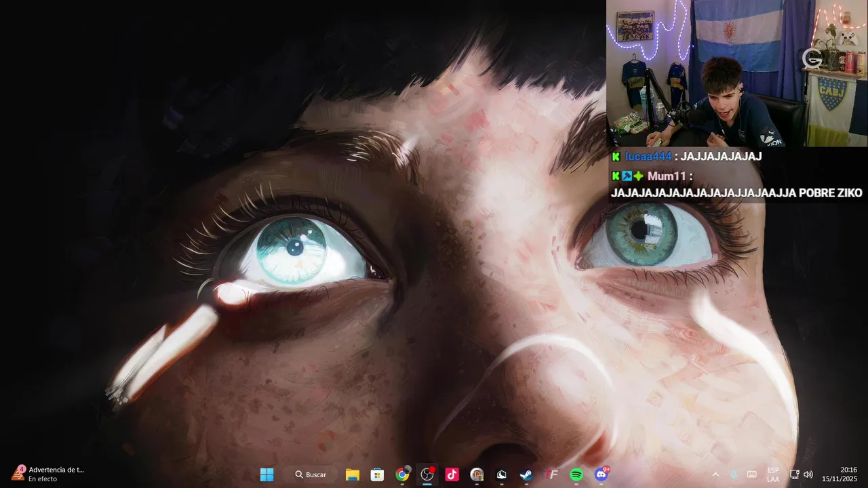Click username lucaa444 in chat
Image resolution: width=868 pixels, height=488 pixels.
(648, 157)
